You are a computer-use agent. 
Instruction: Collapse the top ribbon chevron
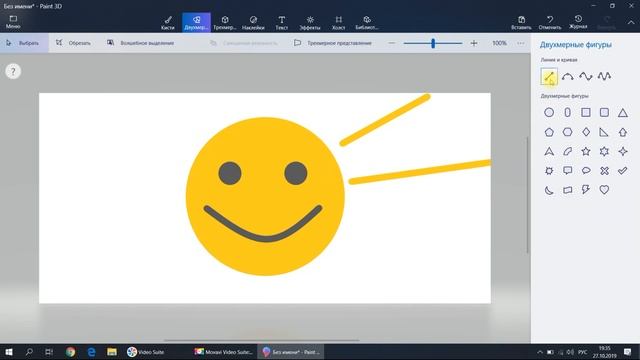(x=631, y=22)
